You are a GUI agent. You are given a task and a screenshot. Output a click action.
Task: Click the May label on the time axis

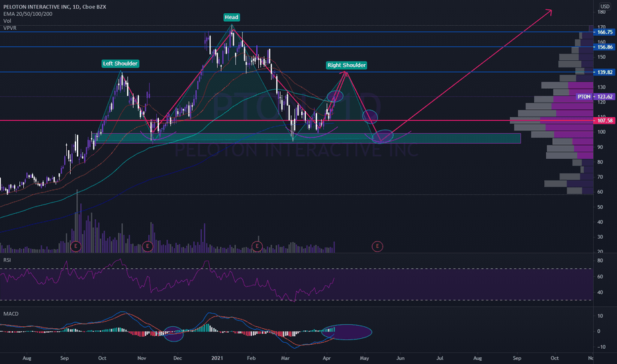click(364, 358)
